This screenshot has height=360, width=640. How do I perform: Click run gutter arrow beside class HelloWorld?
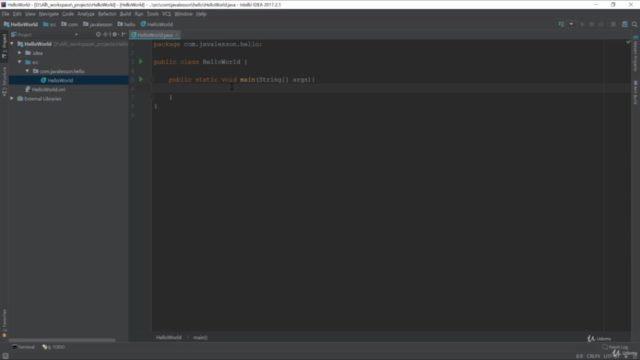tap(141, 62)
